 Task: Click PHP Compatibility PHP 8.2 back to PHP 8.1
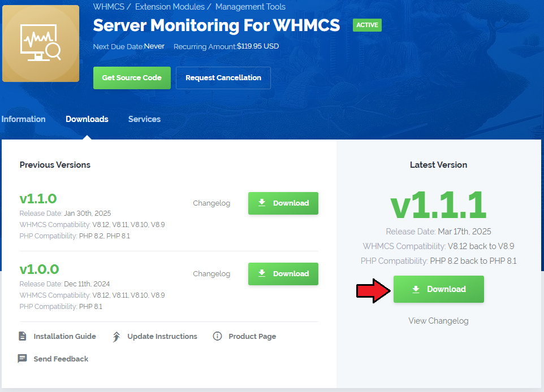[438, 260]
